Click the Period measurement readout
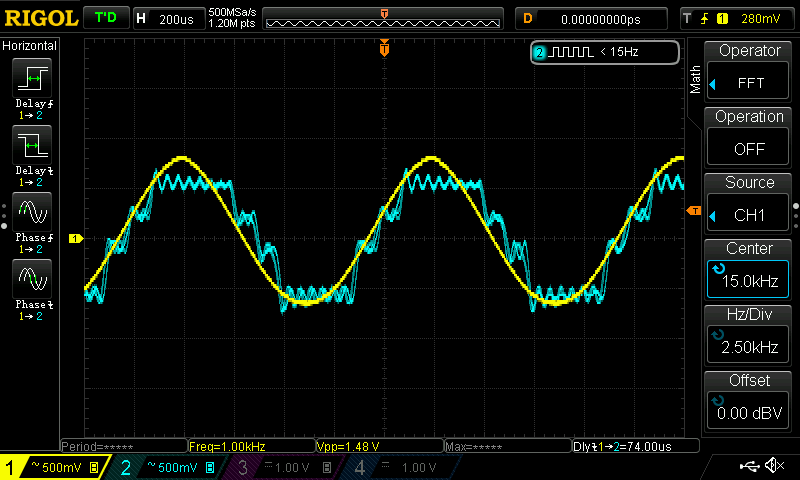Screen dimensions: 800x480 pyautogui.click(x=123, y=446)
